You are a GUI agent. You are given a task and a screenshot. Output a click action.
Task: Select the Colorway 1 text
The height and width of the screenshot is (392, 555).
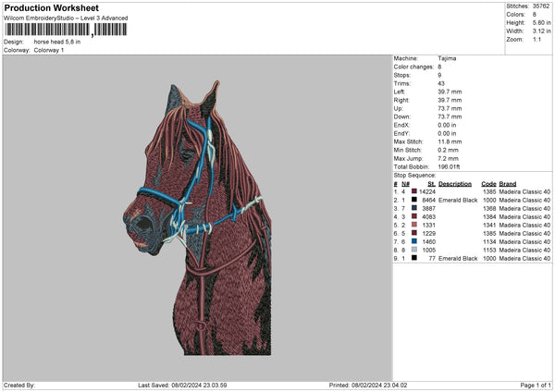[x=49, y=50]
